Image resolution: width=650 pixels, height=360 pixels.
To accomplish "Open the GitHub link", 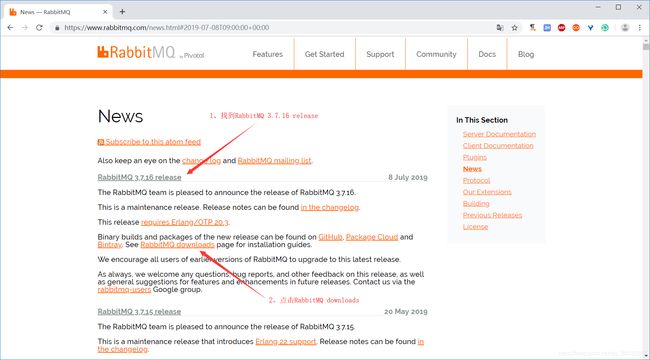I will coord(330,237).
